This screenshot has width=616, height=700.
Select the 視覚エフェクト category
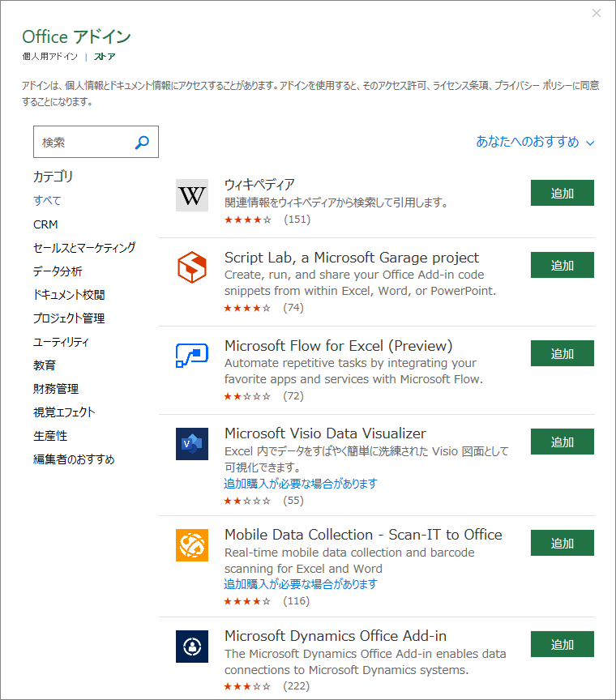(x=64, y=412)
